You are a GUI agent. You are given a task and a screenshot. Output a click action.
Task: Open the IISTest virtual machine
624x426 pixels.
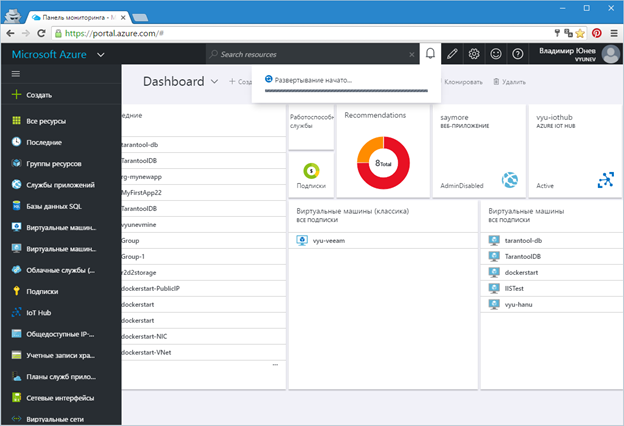pyautogui.click(x=552, y=288)
